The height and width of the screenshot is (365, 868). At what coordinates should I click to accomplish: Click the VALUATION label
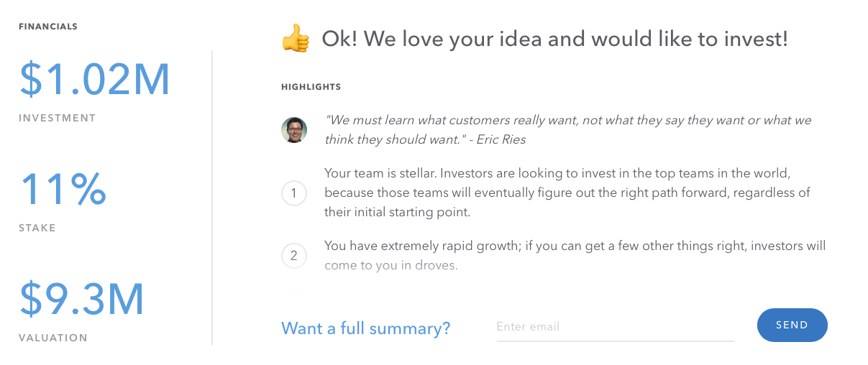click(x=53, y=338)
